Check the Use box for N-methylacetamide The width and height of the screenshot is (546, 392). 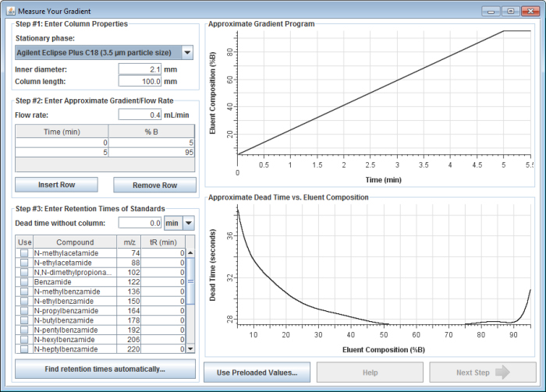point(24,253)
